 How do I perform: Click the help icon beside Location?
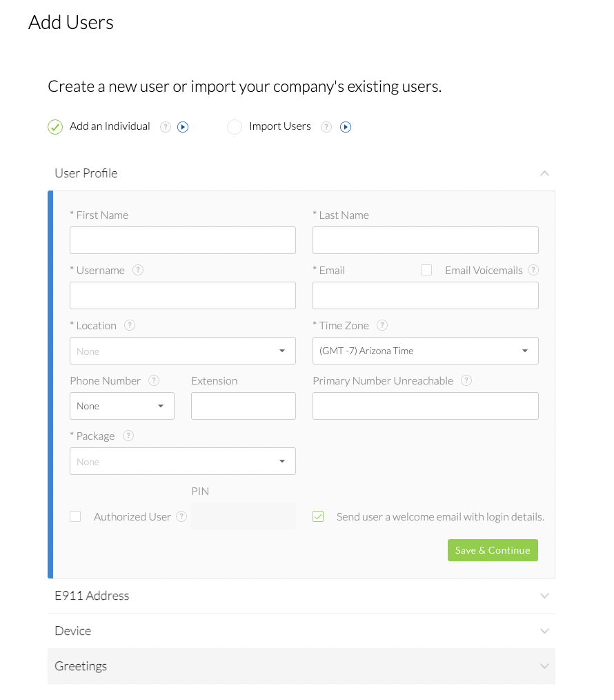(130, 325)
